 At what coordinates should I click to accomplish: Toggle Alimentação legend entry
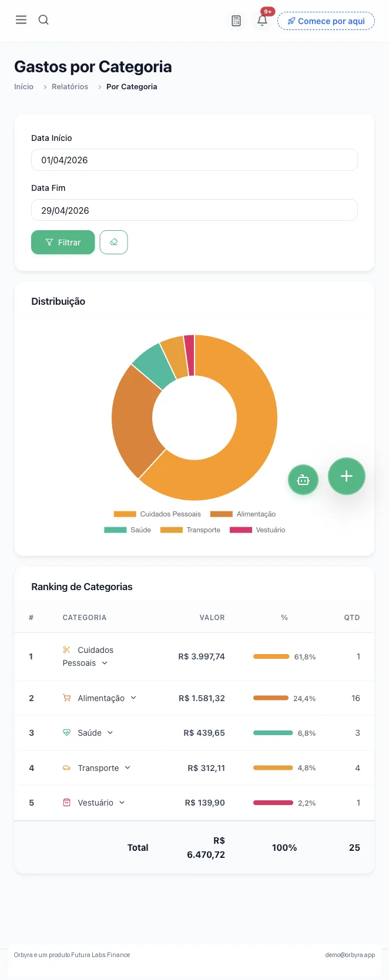tap(243, 514)
